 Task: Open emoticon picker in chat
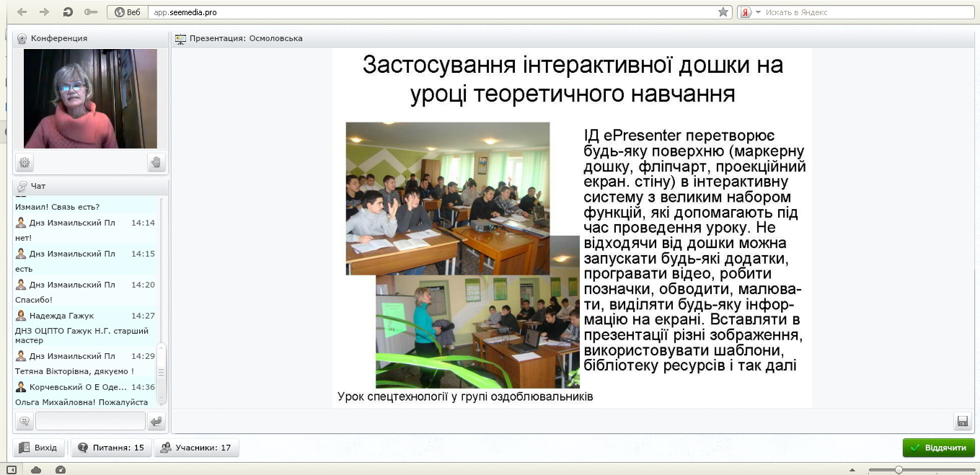(x=25, y=421)
